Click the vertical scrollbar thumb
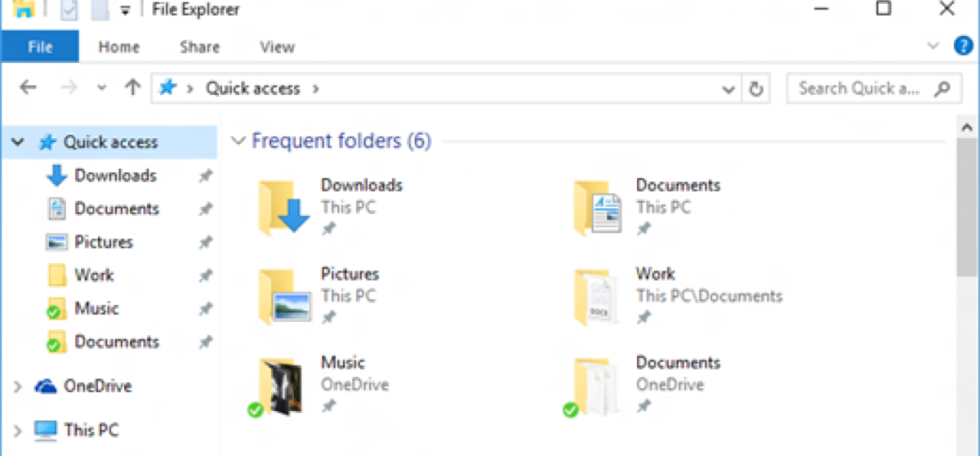980x456 pixels. (968, 207)
